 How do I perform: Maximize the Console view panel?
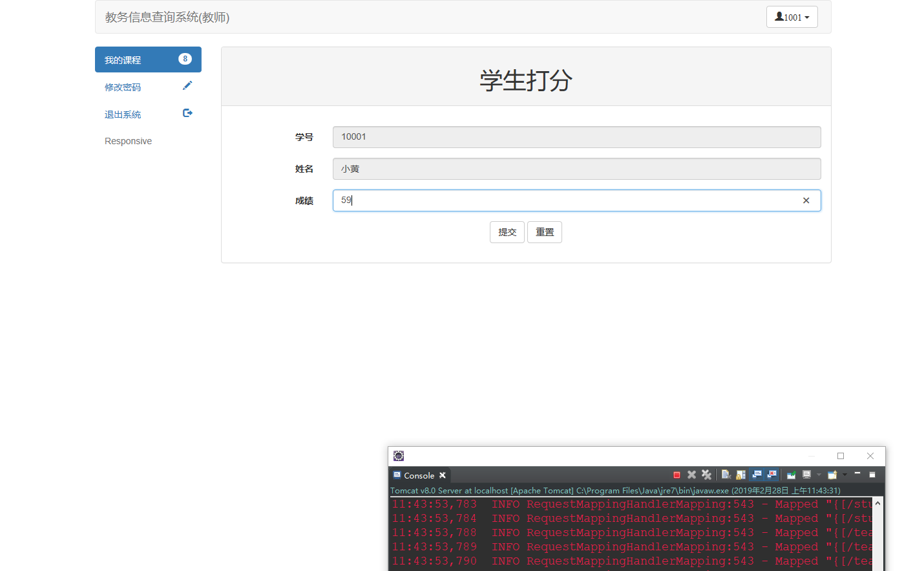(x=872, y=475)
